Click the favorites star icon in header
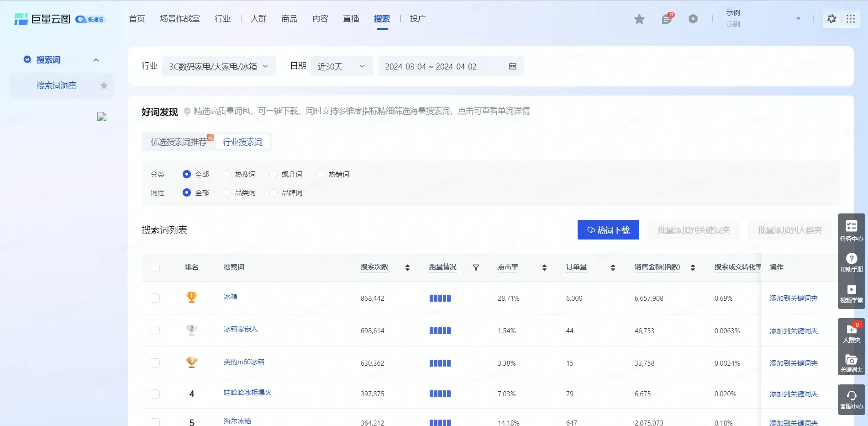Screen dimensions: 868x426 click(639, 19)
